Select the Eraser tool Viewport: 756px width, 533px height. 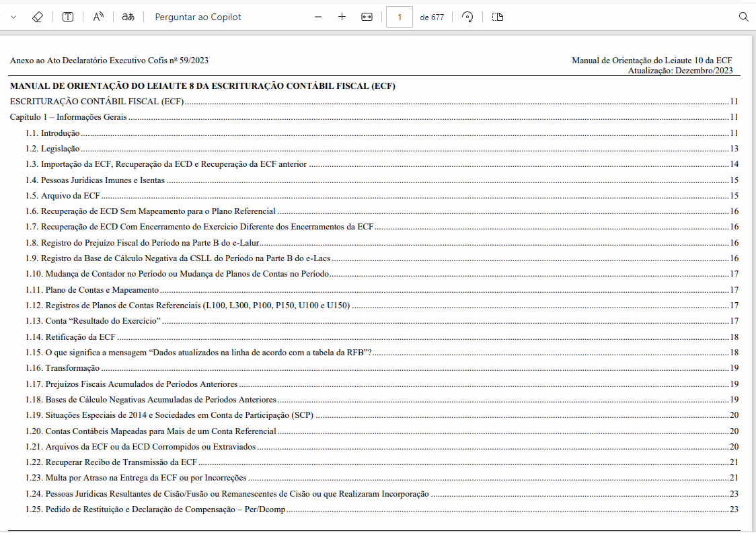click(x=38, y=17)
